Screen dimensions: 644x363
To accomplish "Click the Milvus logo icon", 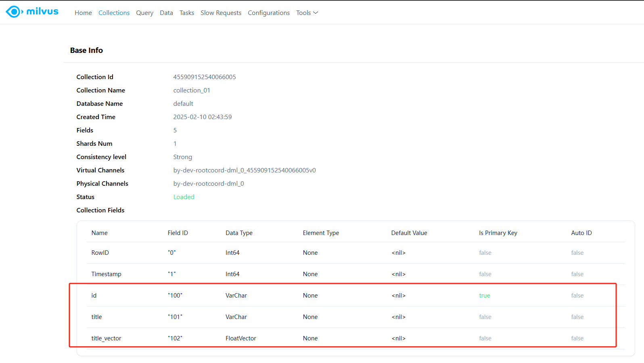I will click(14, 12).
